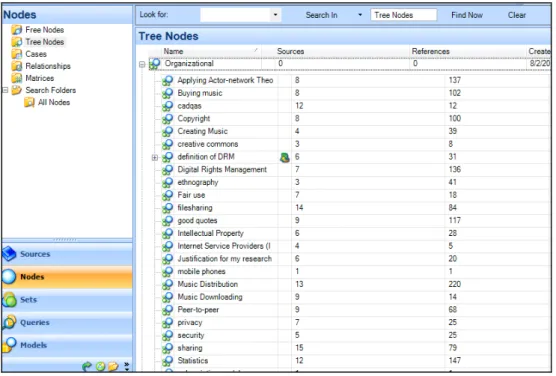Image resolution: width=556 pixels, height=376 pixels.
Task: Click the node icon beside filesharing
Action: [x=167, y=208]
